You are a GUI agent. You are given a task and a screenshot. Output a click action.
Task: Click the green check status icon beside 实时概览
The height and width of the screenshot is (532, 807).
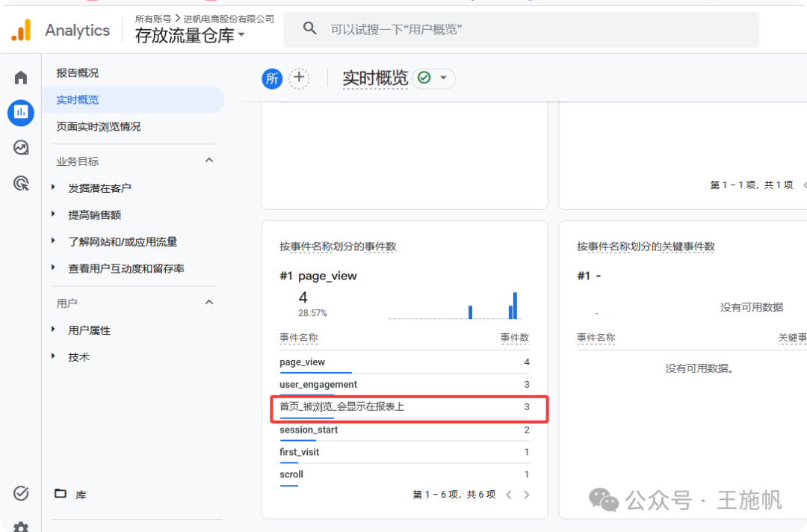[x=424, y=78]
